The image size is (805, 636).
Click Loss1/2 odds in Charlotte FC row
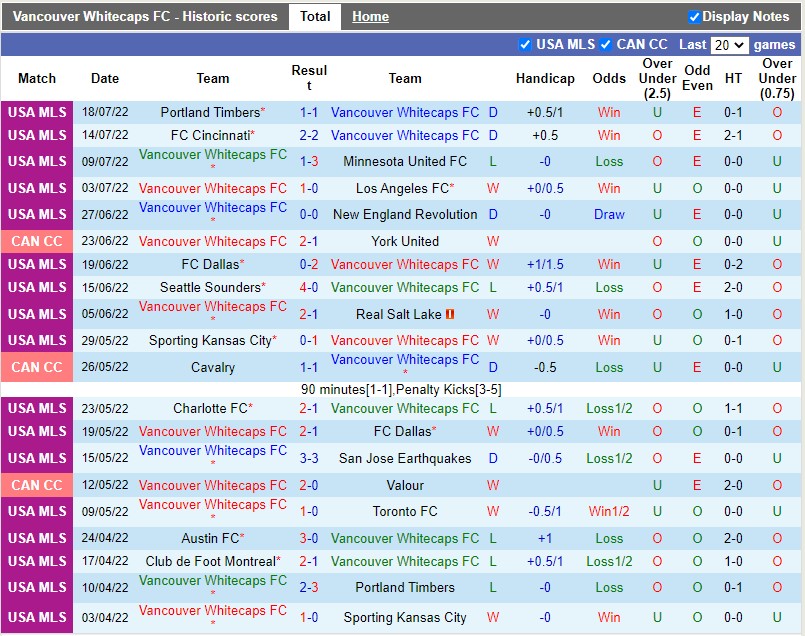609,409
